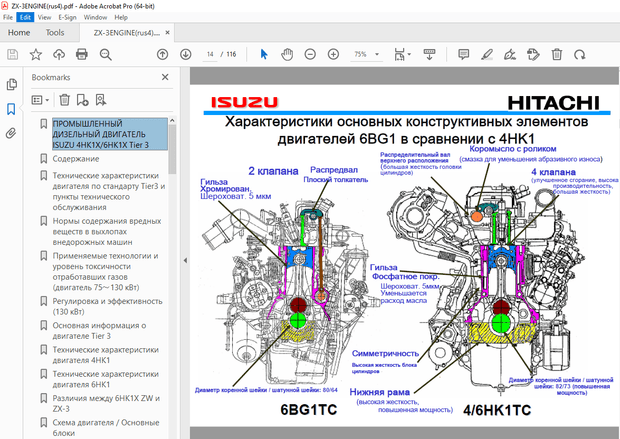Add document to starred favorites
620x439 pixels.
pyautogui.click(x=36, y=54)
